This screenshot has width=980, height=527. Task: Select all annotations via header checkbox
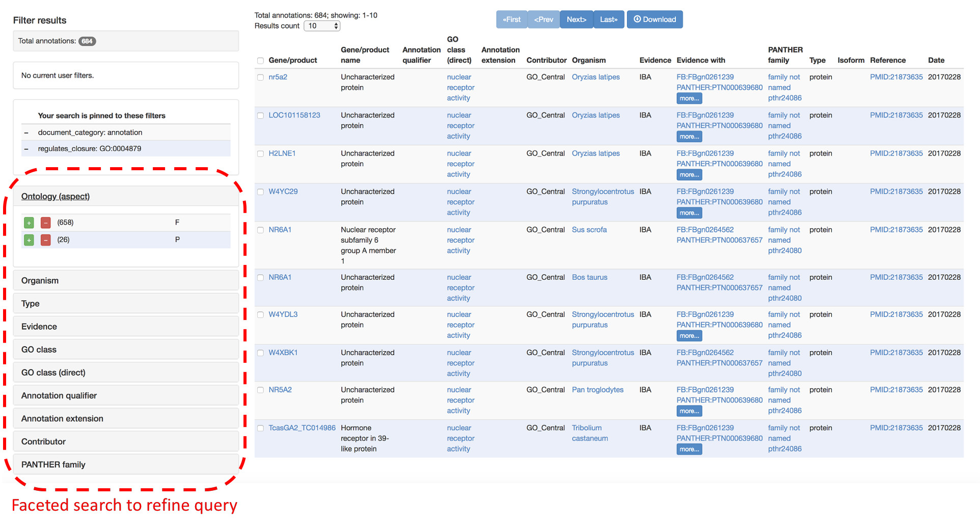pyautogui.click(x=261, y=60)
